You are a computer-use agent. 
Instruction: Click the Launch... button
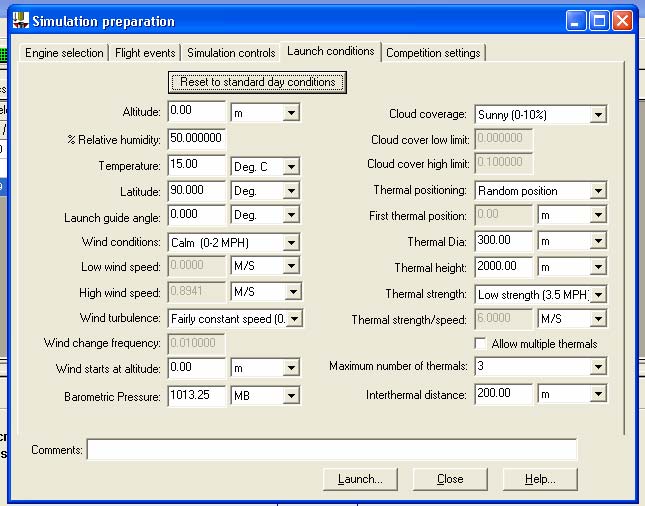(x=360, y=479)
